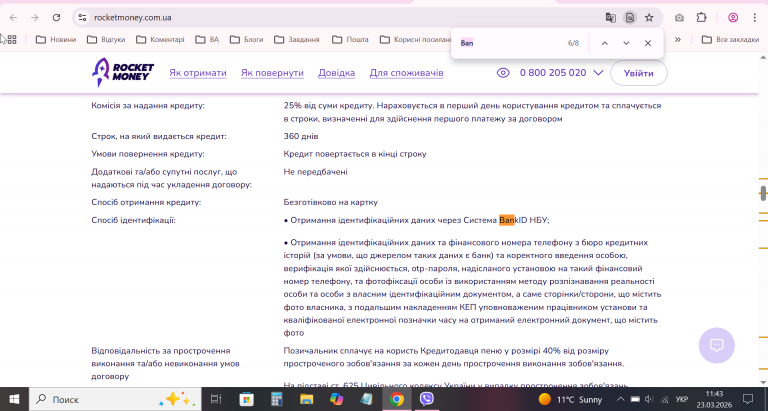Close the find bar
This screenshot has width=768, height=411.
pos(648,43)
